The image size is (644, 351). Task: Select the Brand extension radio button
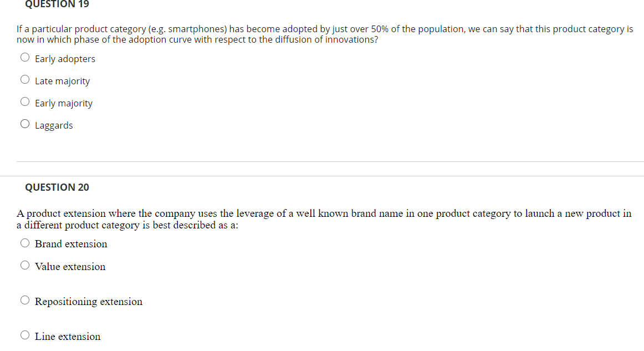pos(25,242)
